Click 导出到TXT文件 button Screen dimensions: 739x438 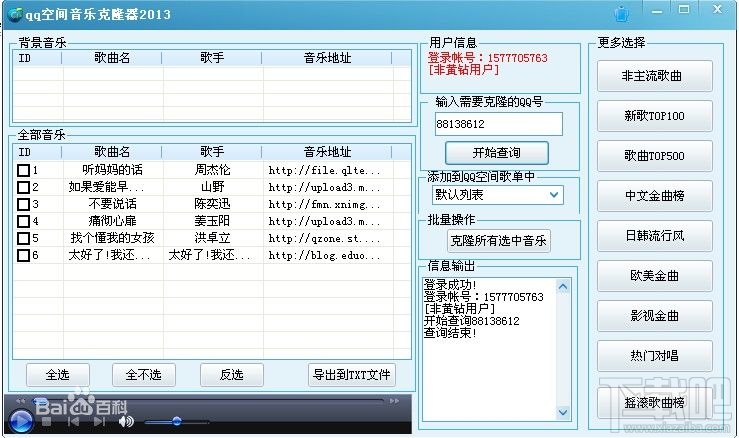pyautogui.click(x=352, y=375)
